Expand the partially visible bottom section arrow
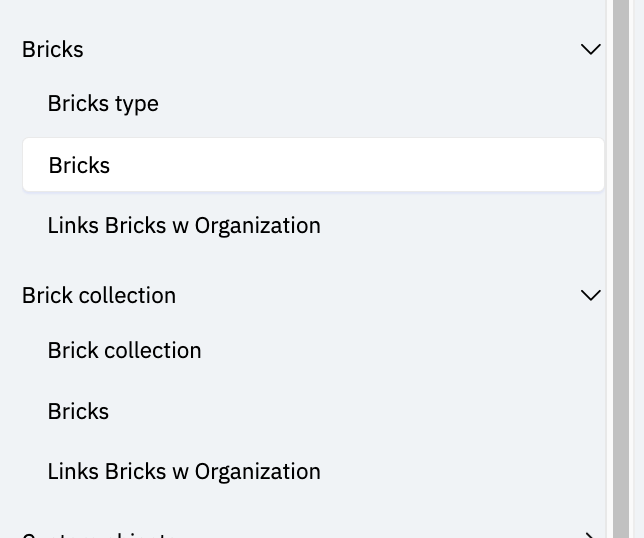This screenshot has height=538, width=644. tap(591, 535)
